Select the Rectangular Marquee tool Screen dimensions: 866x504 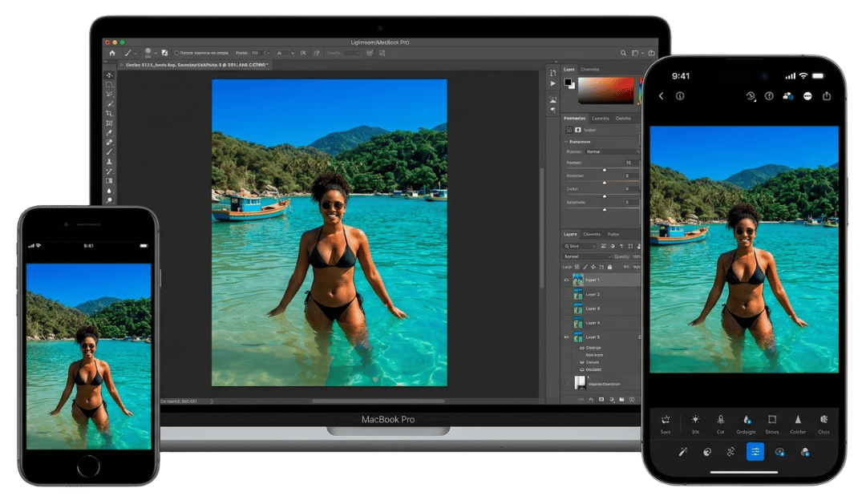coord(110,84)
